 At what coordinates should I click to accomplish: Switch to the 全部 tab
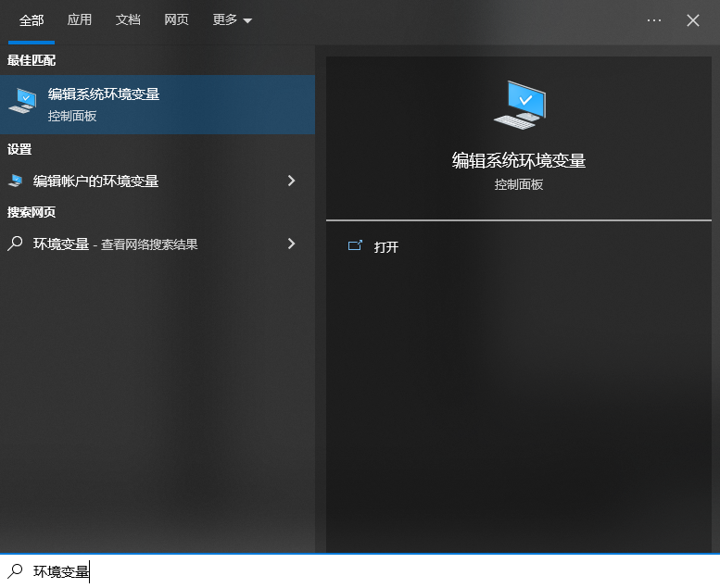32,20
